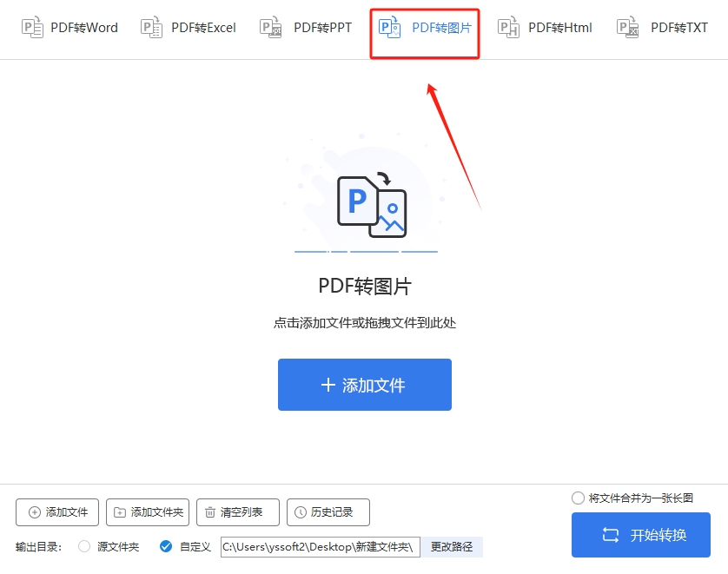Toggle the 自定义 output checkbox

point(164,546)
